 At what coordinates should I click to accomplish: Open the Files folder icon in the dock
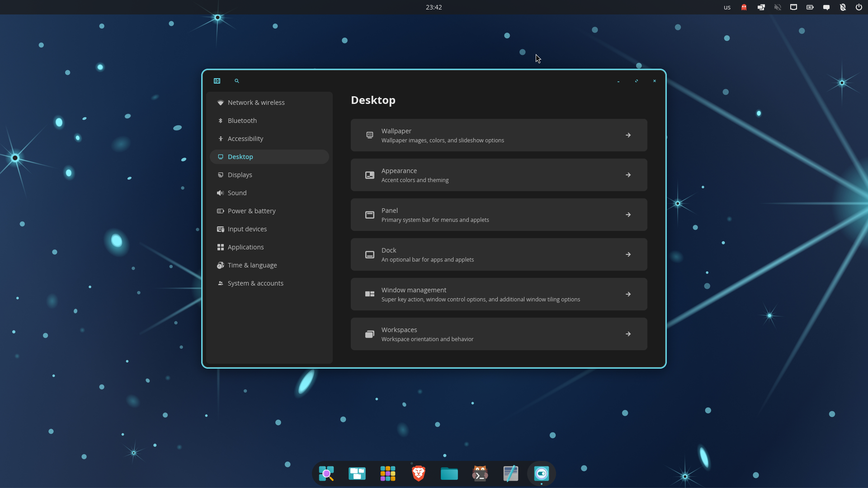(449, 474)
